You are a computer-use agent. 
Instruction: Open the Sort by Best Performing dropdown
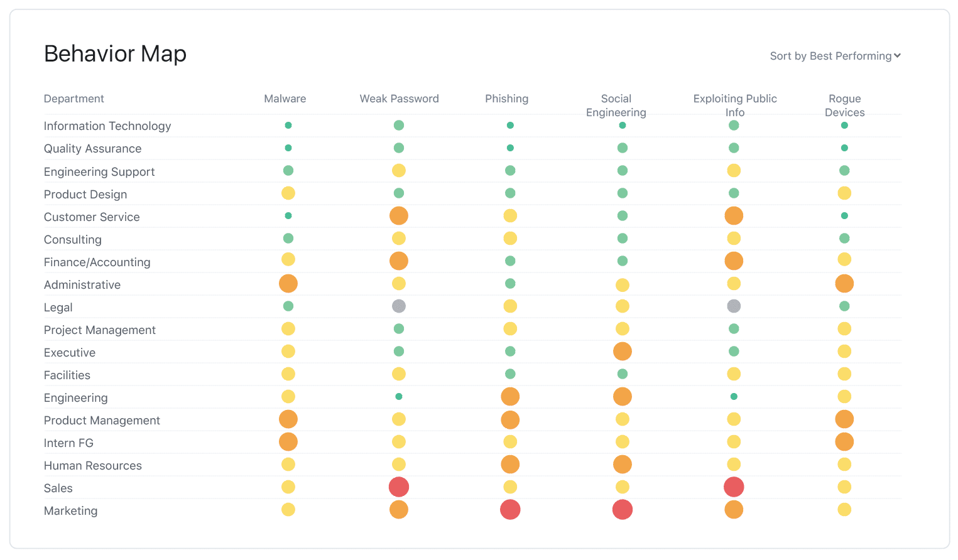836,56
